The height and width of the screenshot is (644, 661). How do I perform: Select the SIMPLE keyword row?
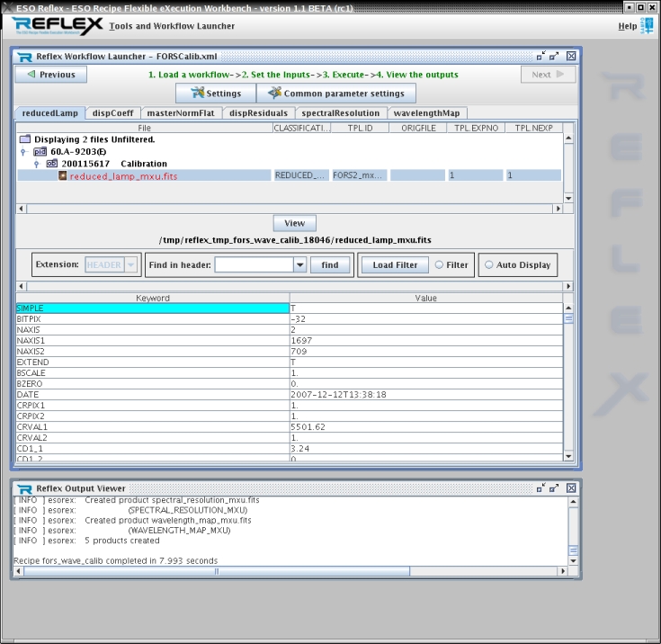pos(152,309)
